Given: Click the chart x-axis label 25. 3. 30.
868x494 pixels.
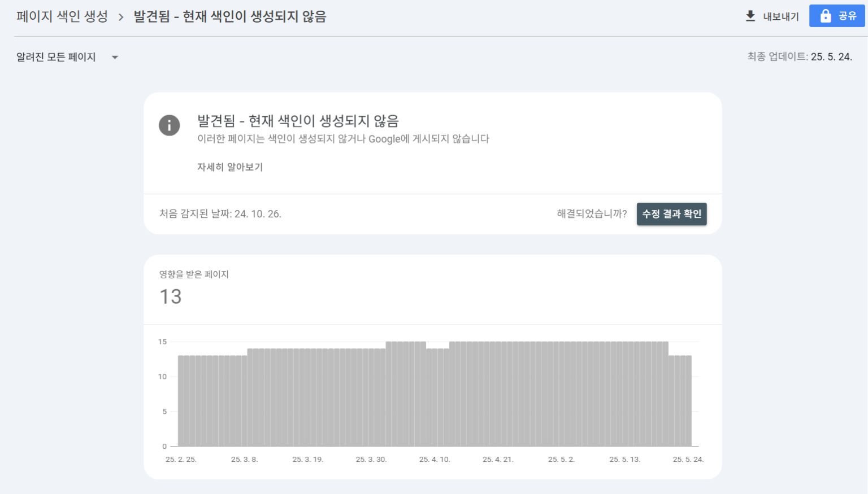Looking at the screenshot, I should [371, 460].
